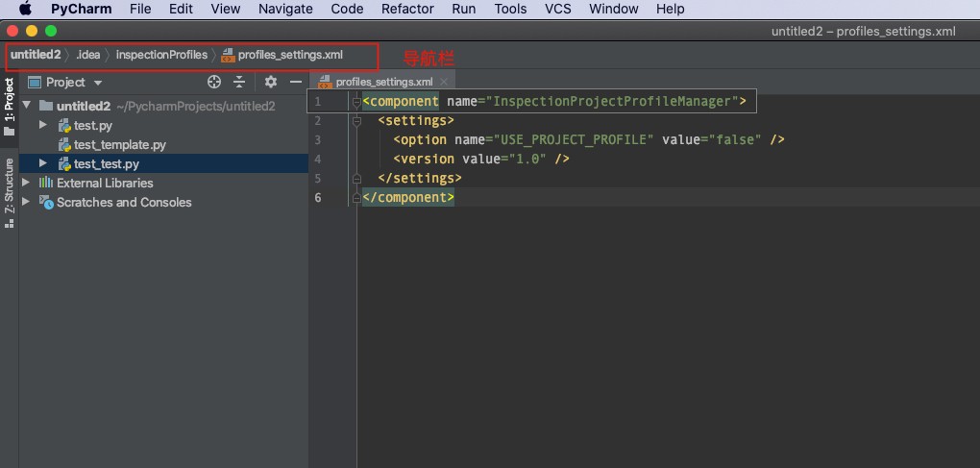Toggle the 1: Project tool window tab
980x468 pixels.
[9, 107]
